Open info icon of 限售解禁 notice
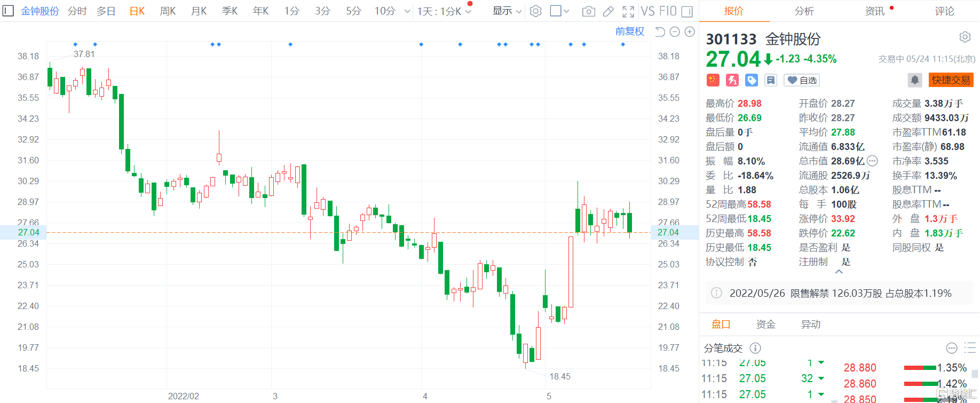Screen dimensions: 980x403 [717, 293]
